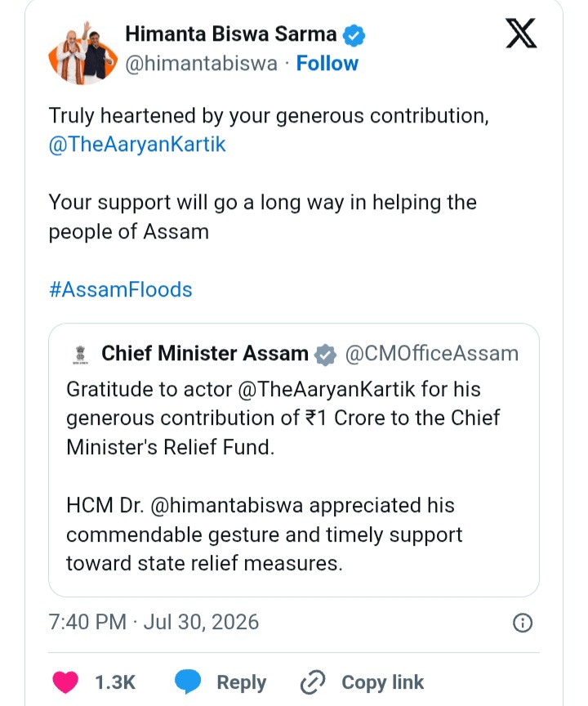Image resolution: width=588 pixels, height=706 pixels.
Task: Open Himanta Biswa Sarma's profile picture
Action: pos(82,53)
